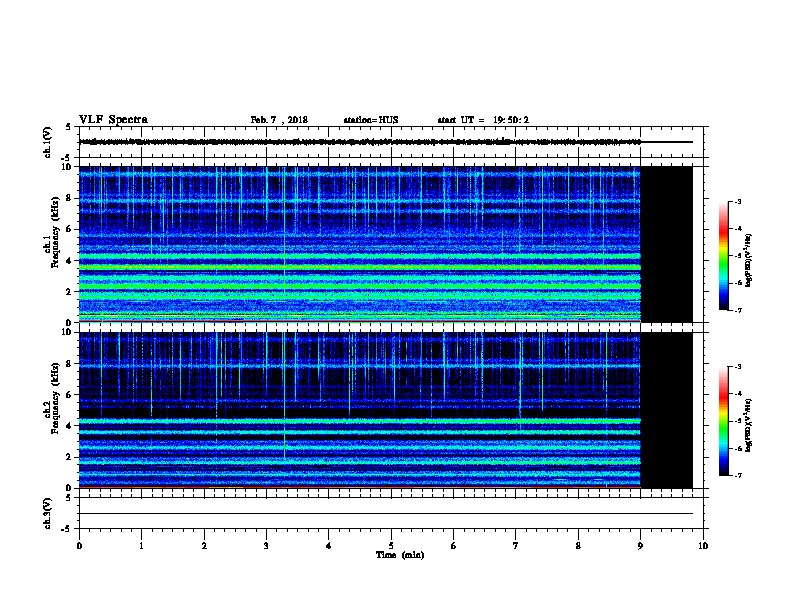Click the date text "Feb. 7 , 2018"
This screenshot has height=612, width=792.
pyautogui.click(x=279, y=120)
